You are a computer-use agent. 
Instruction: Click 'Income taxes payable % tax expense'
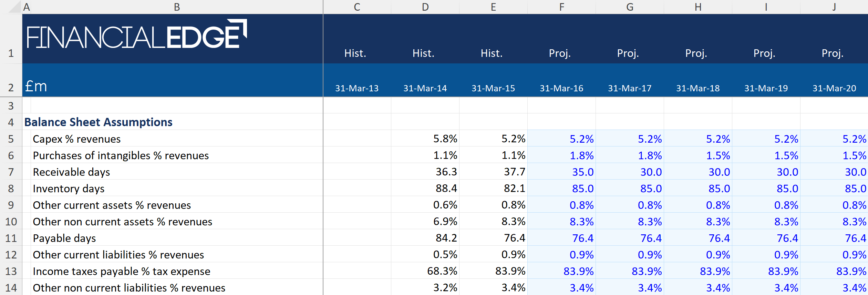pos(121,271)
